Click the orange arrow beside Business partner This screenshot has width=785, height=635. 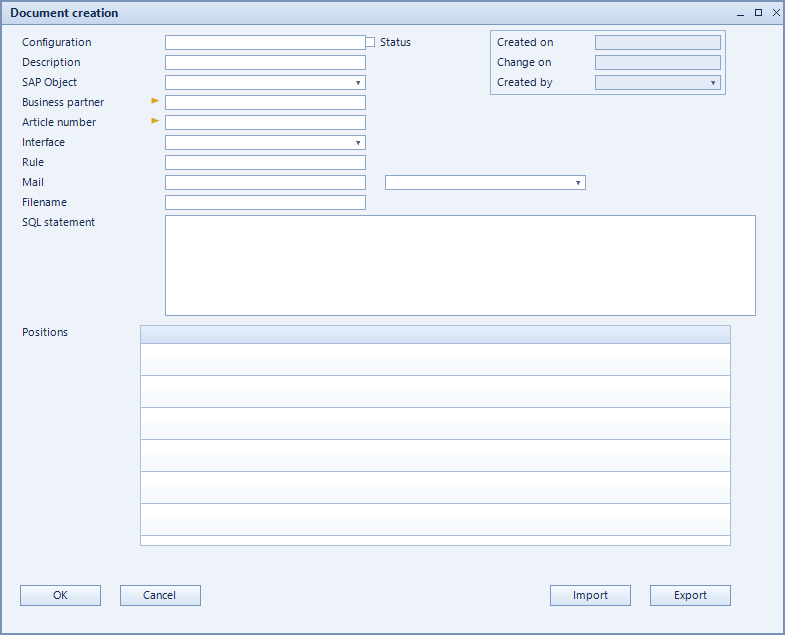155,101
